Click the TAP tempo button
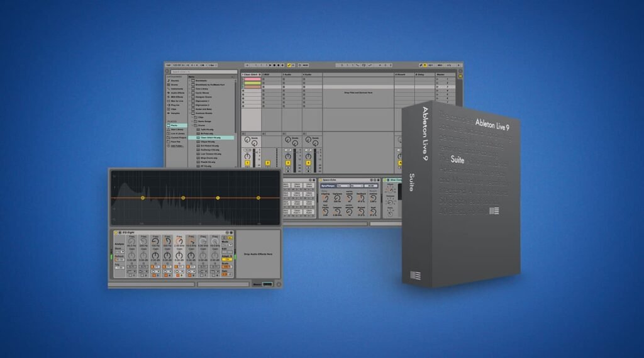Screen dimensions: 644x358 (x=169, y=65)
